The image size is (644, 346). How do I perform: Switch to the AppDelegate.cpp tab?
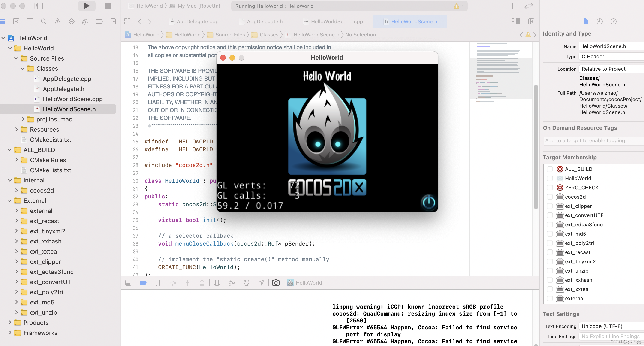[197, 21]
